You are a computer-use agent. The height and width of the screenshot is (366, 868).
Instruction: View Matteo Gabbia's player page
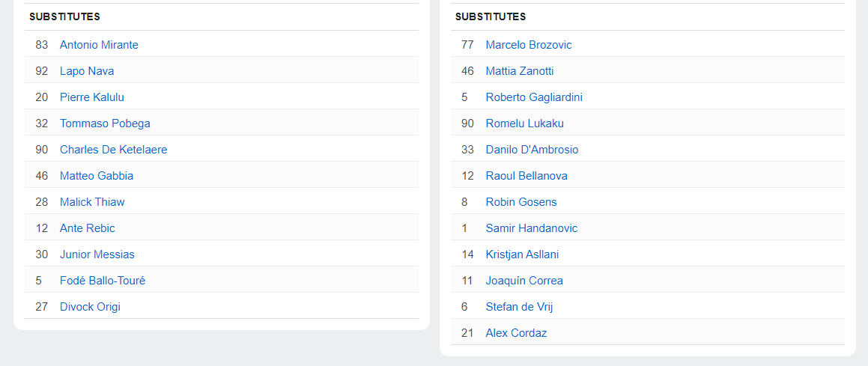pos(97,176)
